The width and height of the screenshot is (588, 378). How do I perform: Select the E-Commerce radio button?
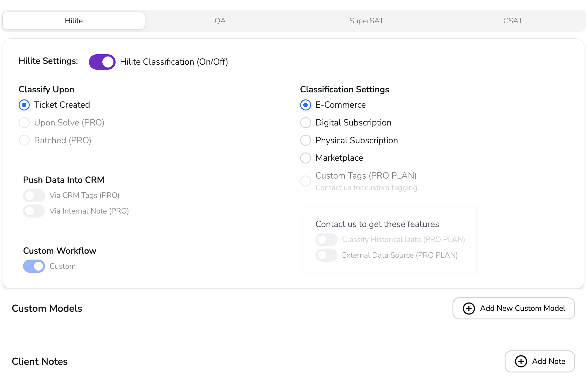pyautogui.click(x=306, y=105)
